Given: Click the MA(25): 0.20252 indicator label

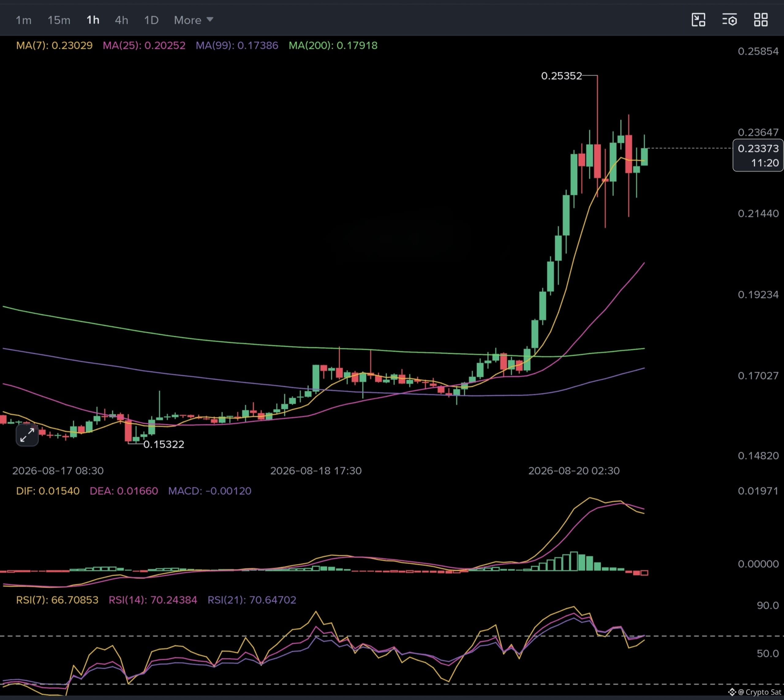Looking at the screenshot, I should click(x=144, y=45).
